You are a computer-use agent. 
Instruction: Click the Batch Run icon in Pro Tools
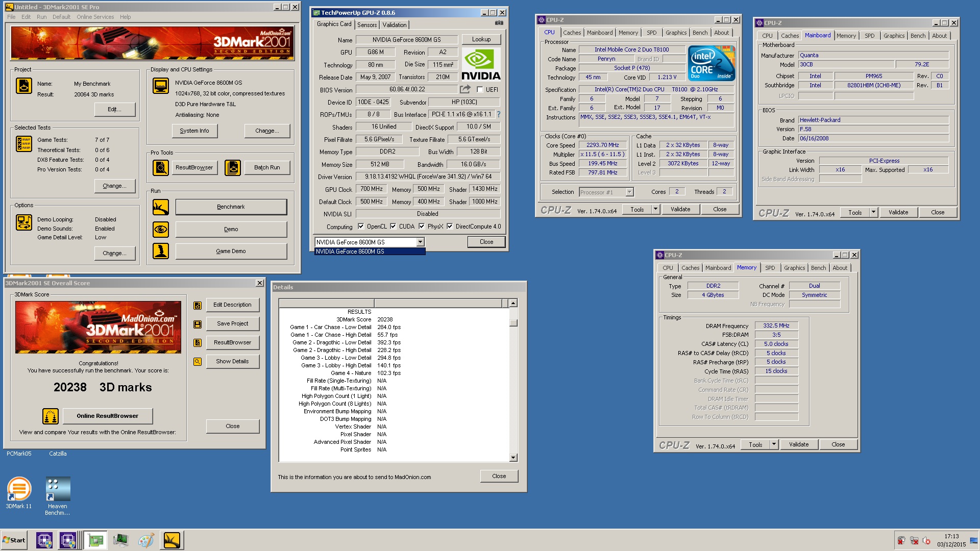coord(233,167)
